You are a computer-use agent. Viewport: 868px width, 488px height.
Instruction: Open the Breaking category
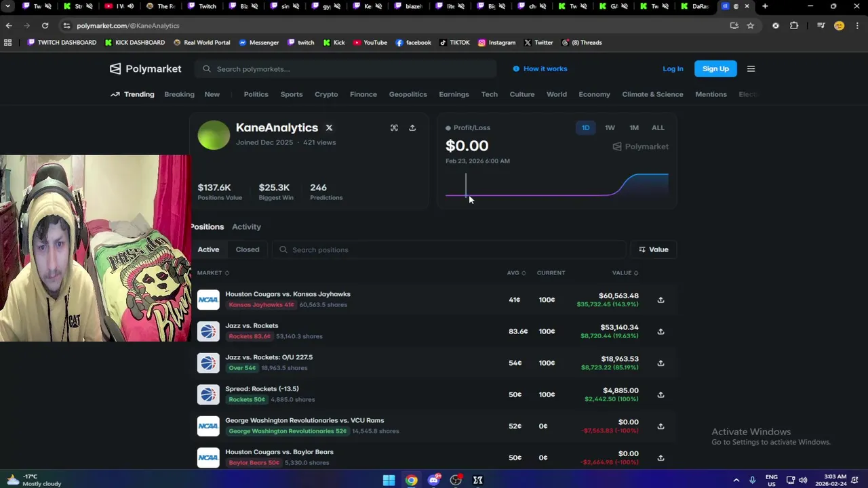click(179, 94)
